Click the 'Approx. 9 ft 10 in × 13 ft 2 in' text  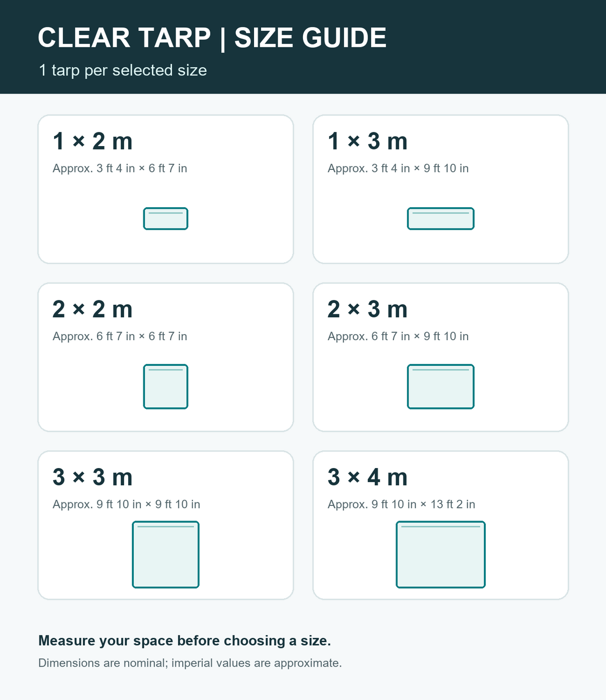(x=401, y=504)
